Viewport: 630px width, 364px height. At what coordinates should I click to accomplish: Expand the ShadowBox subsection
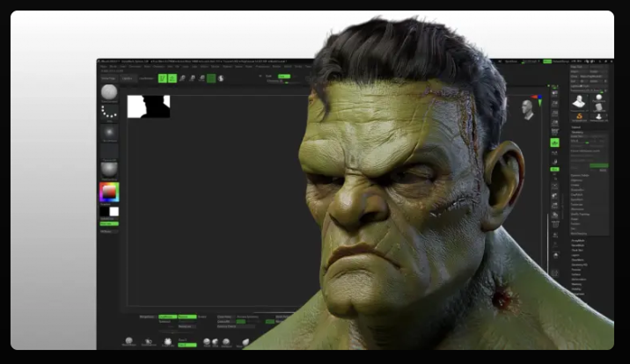577,190
